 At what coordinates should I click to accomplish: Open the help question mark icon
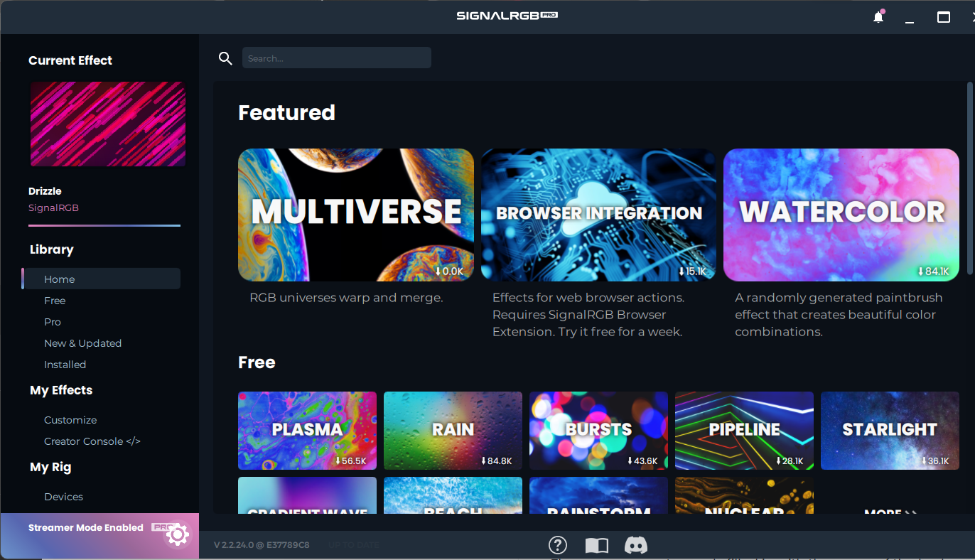point(558,545)
